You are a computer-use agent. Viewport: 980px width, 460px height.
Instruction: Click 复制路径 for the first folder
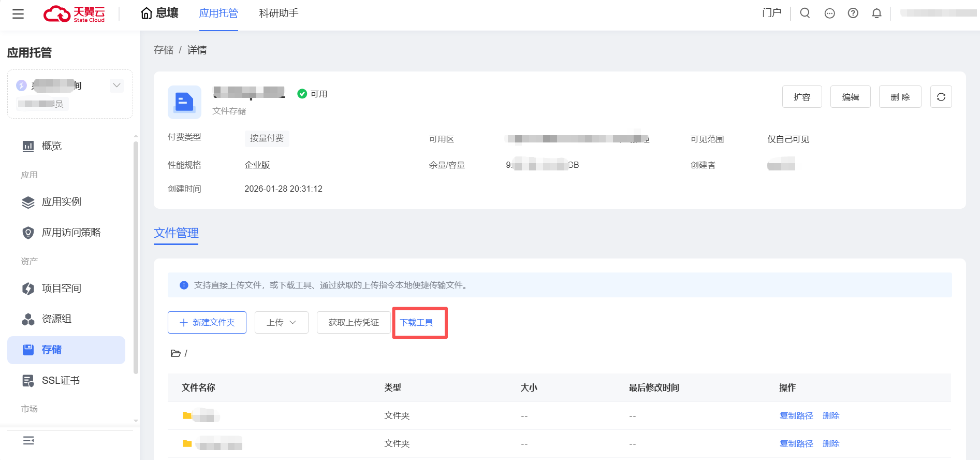coord(796,416)
